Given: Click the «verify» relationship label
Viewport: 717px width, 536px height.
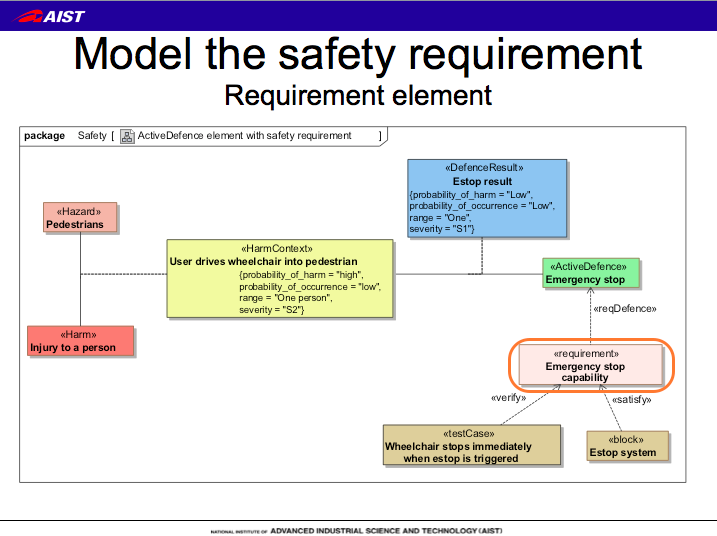Looking at the screenshot, I should coord(508,398).
